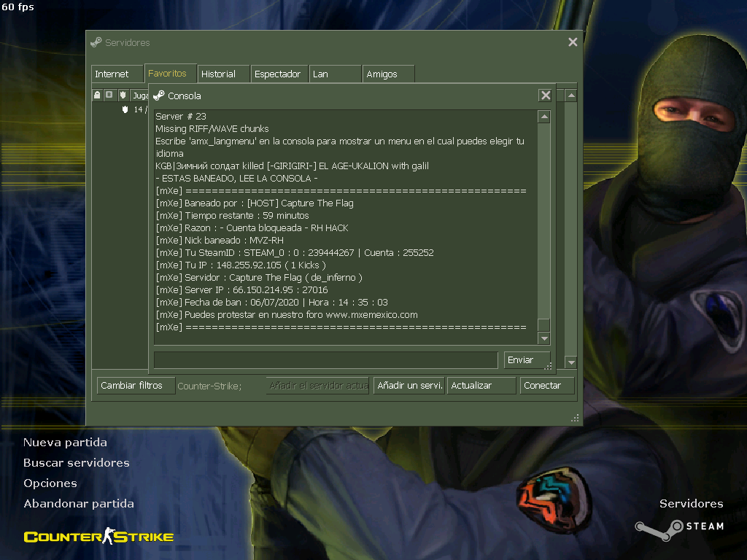
Task: Click the VAC shield column header icon
Action: (123, 95)
